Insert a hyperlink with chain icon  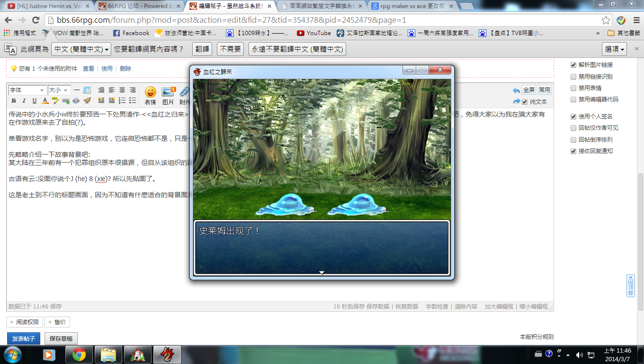(x=66, y=100)
